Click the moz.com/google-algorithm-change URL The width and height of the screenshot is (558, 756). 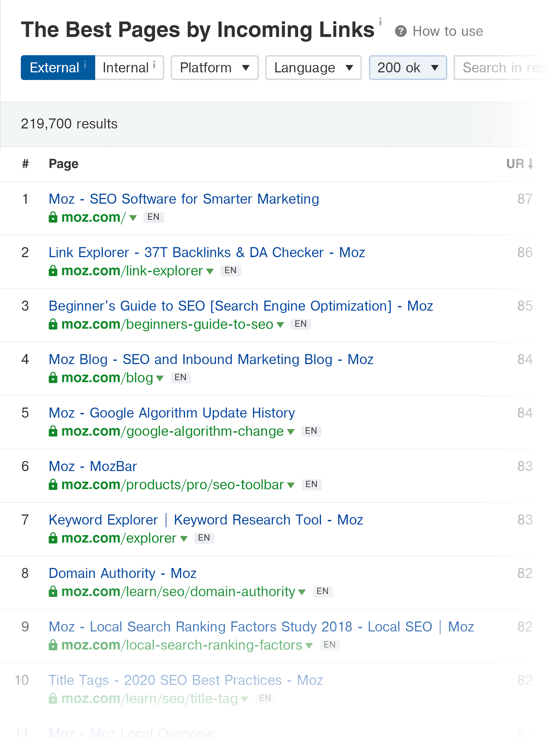click(x=173, y=431)
